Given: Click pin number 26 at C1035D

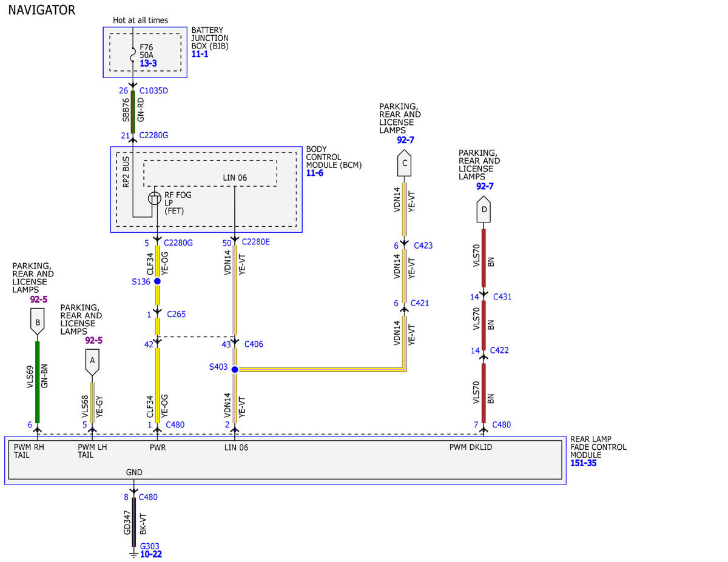Looking at the screenshot, I should (124, 91).
